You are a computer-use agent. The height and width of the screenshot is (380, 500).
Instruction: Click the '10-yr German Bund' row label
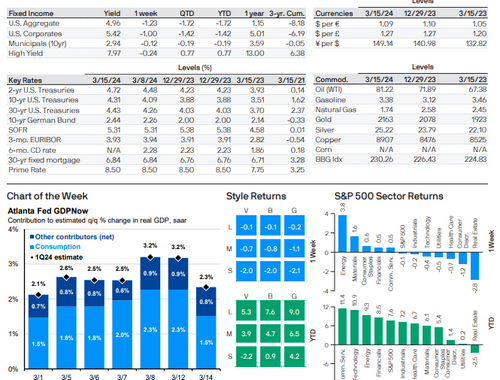(x=42, y=120)
